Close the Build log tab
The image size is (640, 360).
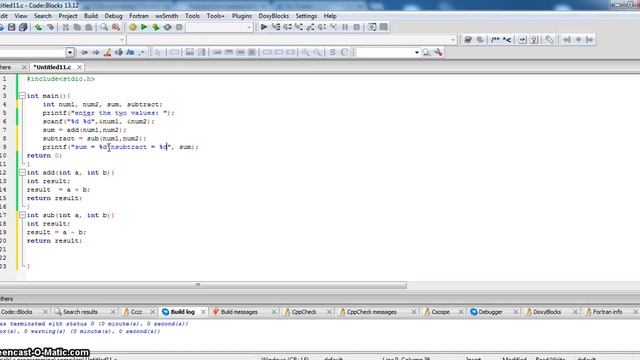203,312
